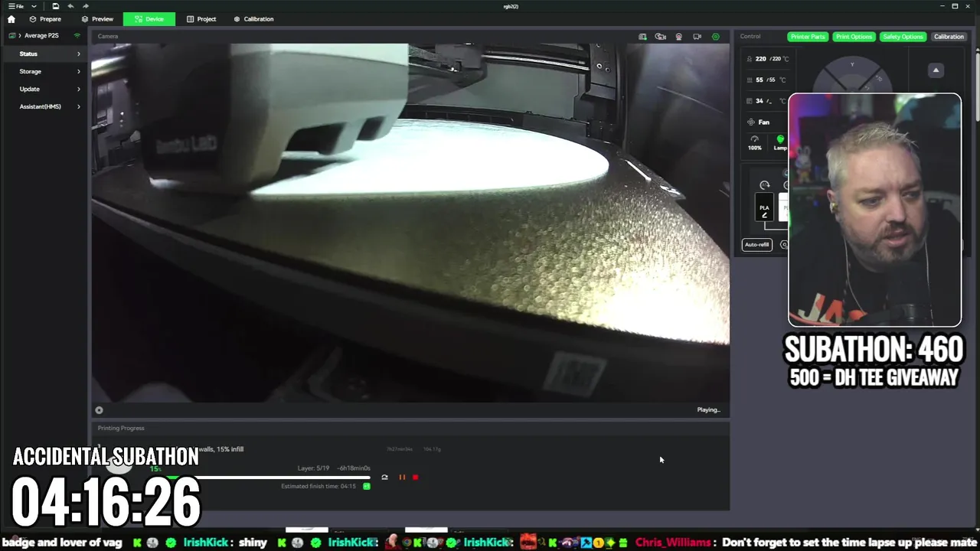This screenshot has width=980, height=551.
Task: Select the Device tab
Action: pyautogui.click(x=149, y=19)
